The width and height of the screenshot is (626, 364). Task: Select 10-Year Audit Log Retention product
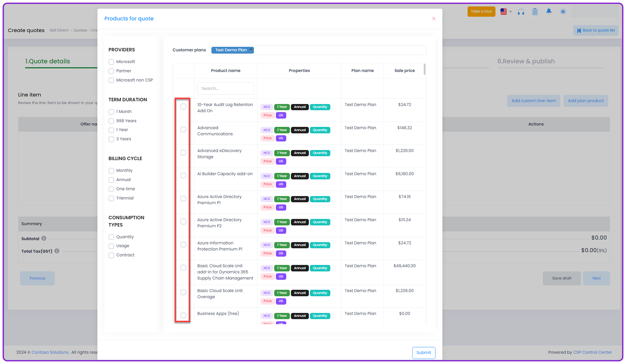183,106
